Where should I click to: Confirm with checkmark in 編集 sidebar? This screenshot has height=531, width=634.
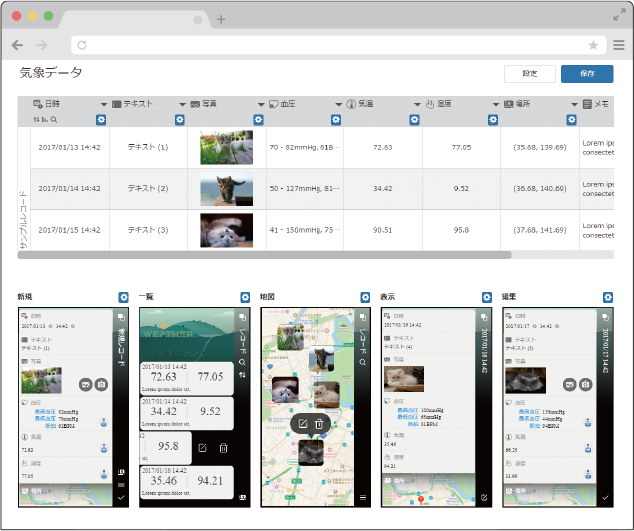(x=606, y=497)
